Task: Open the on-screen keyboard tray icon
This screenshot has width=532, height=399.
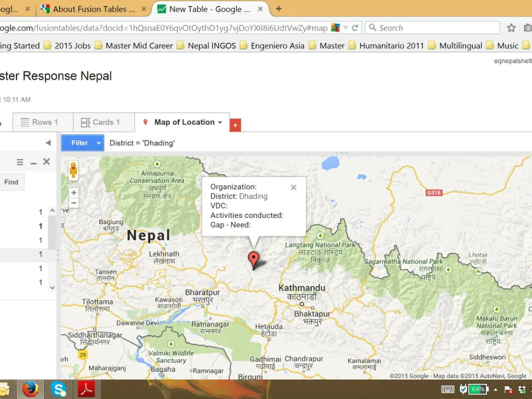Action: click(448, 389)
